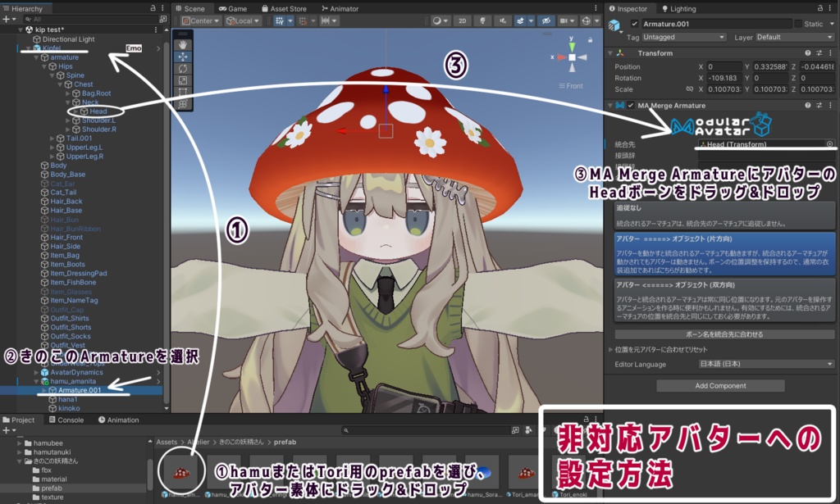Select the Rect tool
This screenshot has height=504, width=840.
click(x=183, y=92)
